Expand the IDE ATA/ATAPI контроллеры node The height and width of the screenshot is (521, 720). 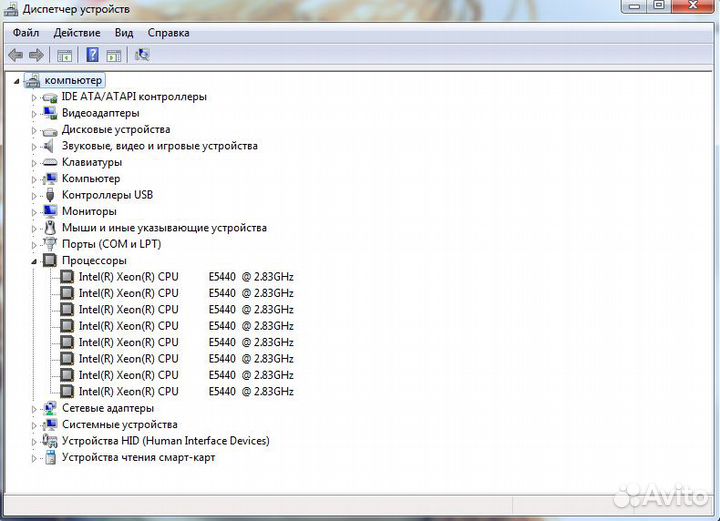pos(34,97)
